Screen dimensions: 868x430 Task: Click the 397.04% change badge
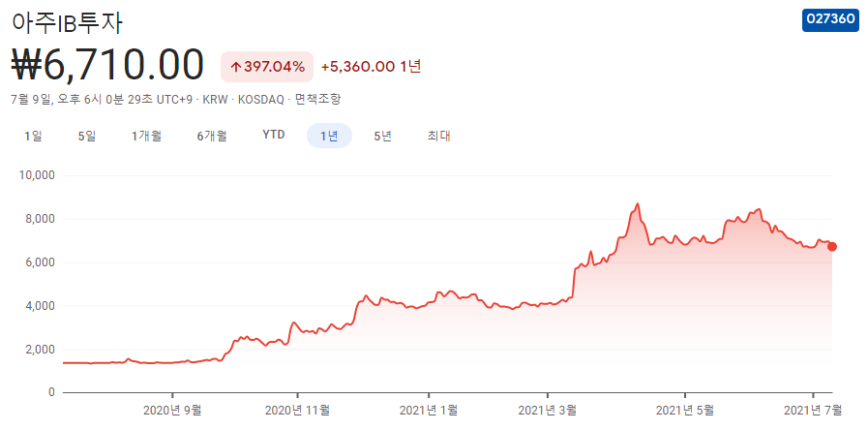click(x=267, y=67)
